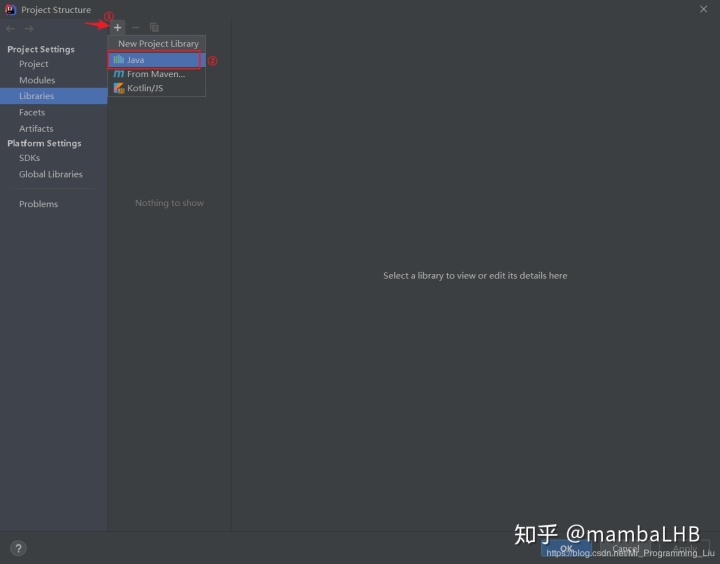The height and width of the screenshot is (564, 720).
Task: Close the Project Structure dialog
Action: pyautogui.click(x=703, y=9)
